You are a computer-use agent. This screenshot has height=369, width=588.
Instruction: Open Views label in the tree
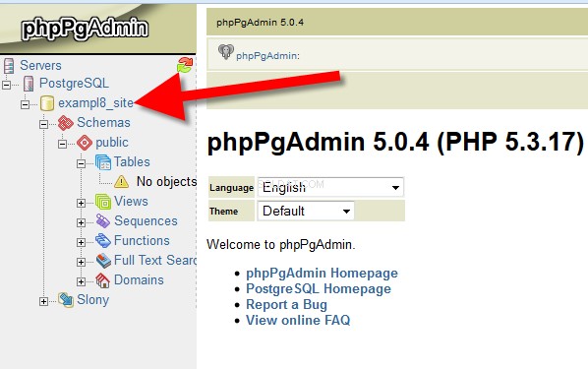pos(131,201)
